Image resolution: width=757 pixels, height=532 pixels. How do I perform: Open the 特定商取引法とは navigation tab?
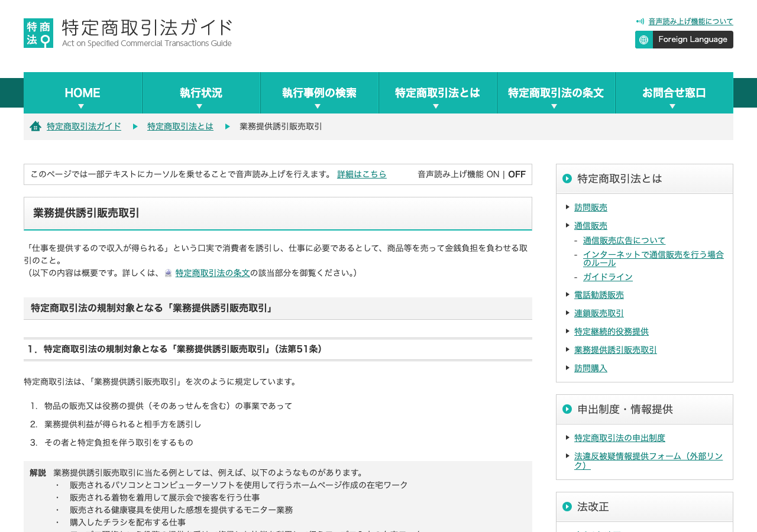click(x=438, y=93)
